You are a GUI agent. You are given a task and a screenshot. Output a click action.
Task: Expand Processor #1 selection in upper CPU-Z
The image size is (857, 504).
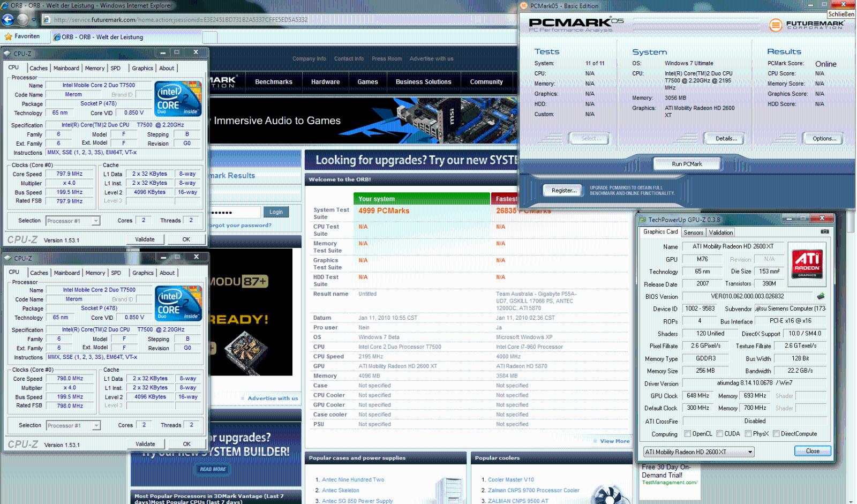(96, 221)
